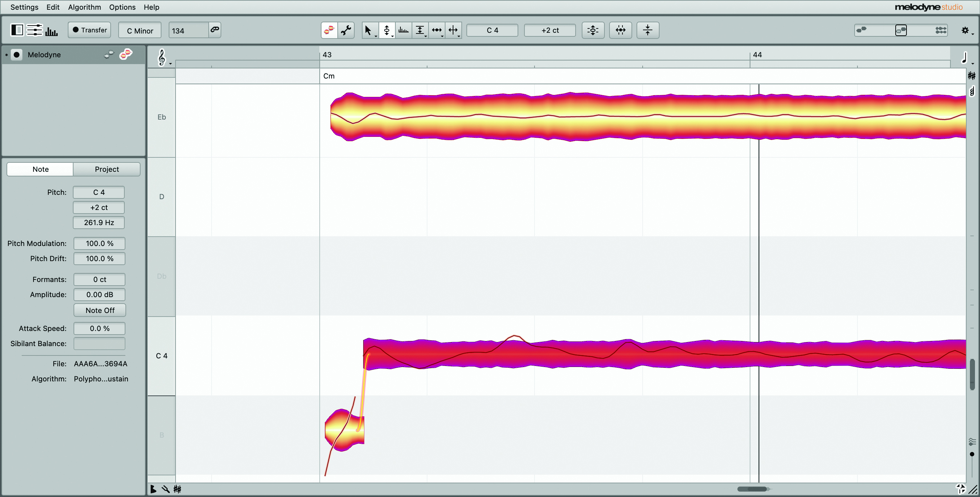Click the bottom-left wrench icon

click(x=165, y=489)
